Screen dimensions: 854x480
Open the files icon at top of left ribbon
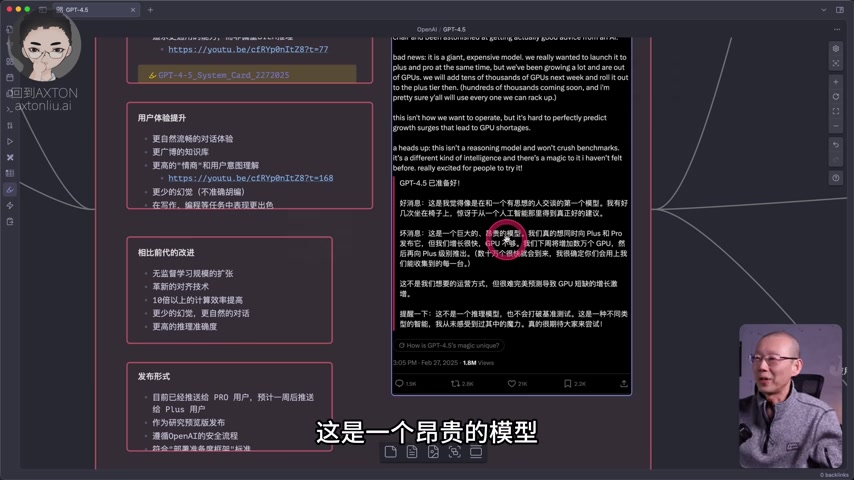[9, 29]
